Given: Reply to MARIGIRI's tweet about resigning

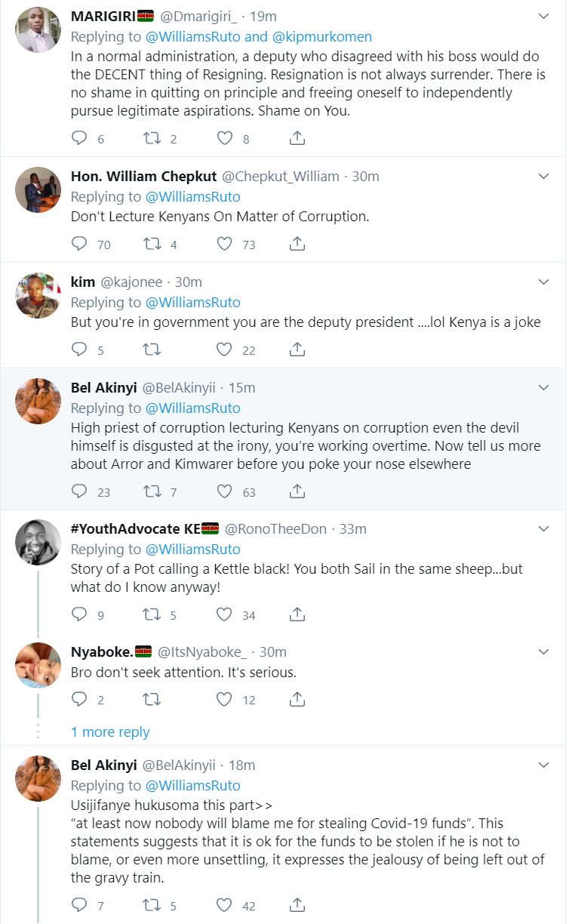Looking at the screenshot, I should [80, 138].
